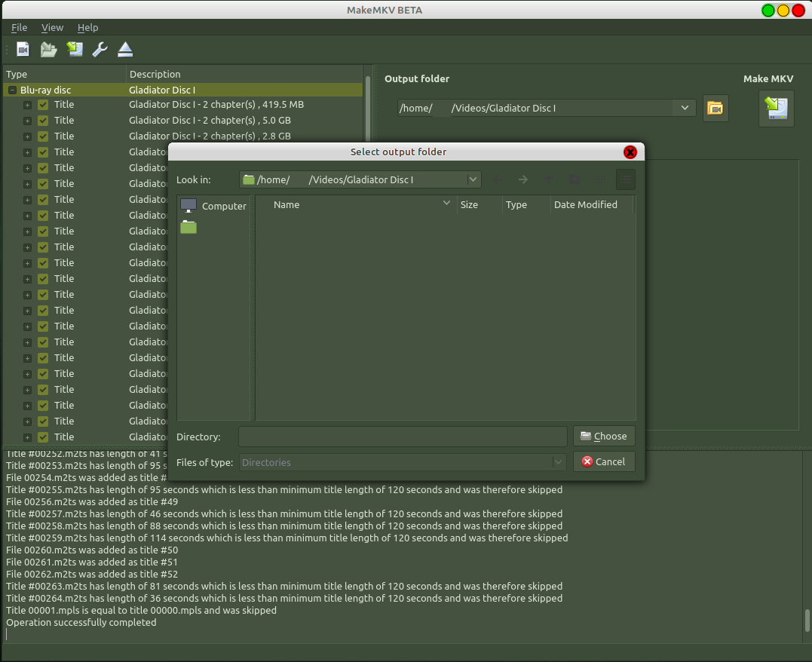Click log line 'File 00260.m2ts was added as title #50'
The height and width of the screenshot is (662, 812).
pos(92,550)
